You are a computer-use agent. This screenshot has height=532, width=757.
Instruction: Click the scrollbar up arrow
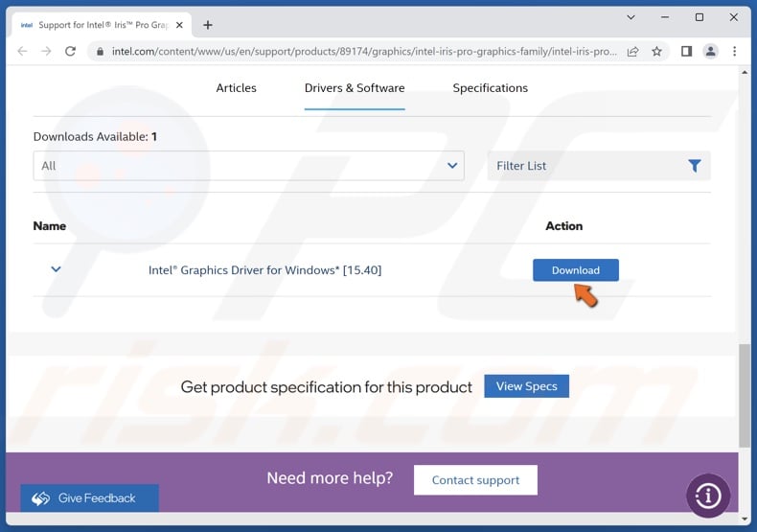point(744,73)
